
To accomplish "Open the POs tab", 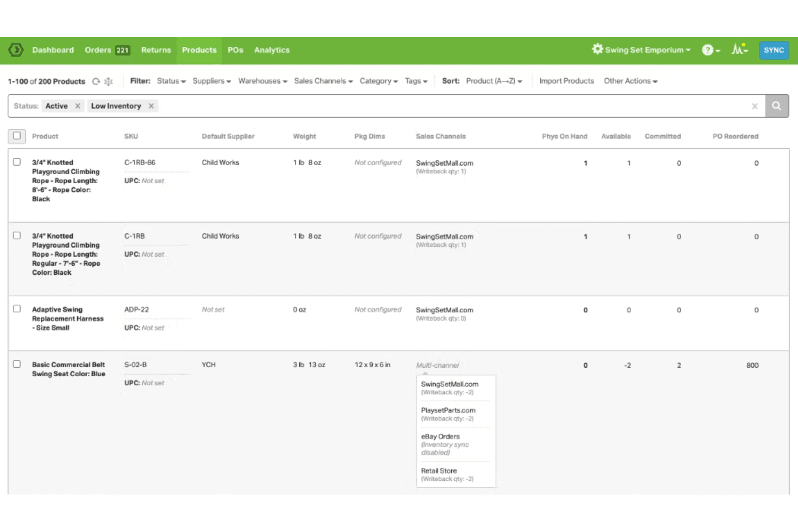I will [235, 50].
